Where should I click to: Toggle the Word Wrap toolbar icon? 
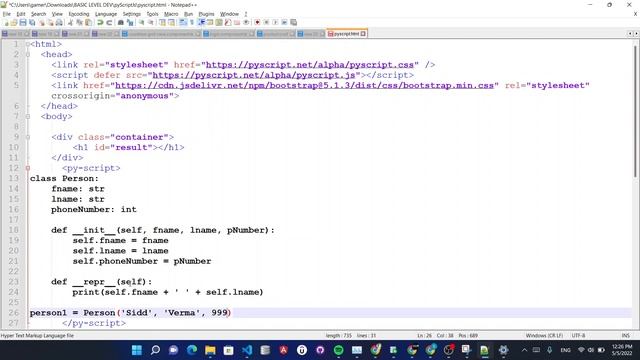(x=183, y=22)
